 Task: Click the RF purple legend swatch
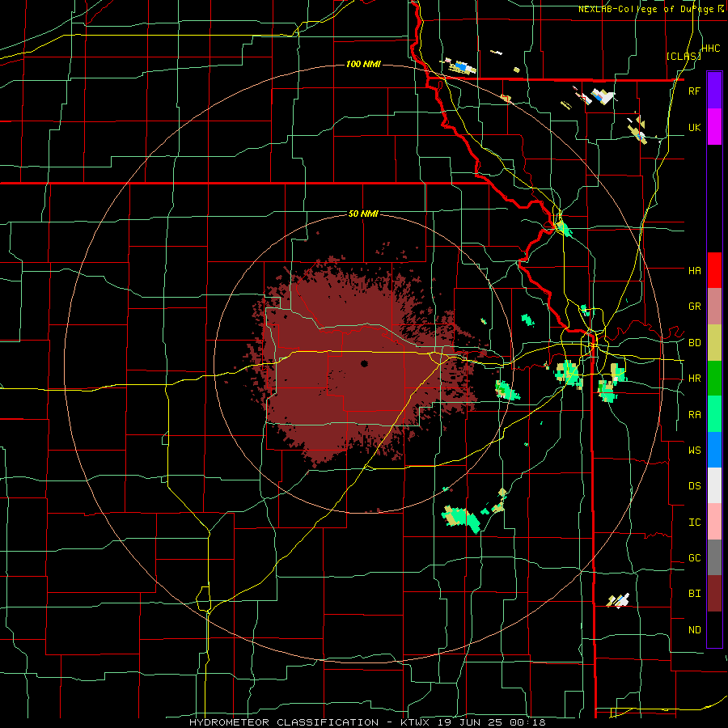point(714,90)
